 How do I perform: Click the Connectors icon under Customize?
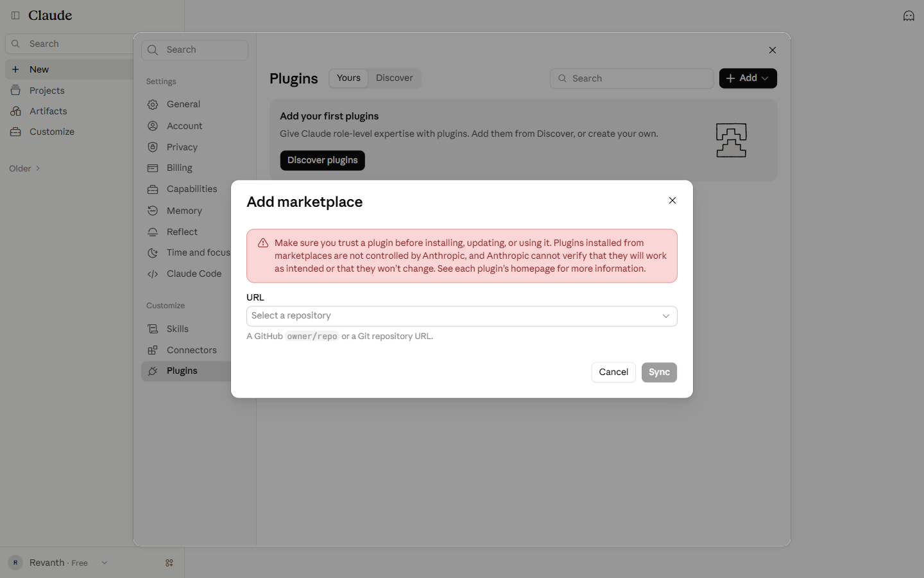click(153, 350)
